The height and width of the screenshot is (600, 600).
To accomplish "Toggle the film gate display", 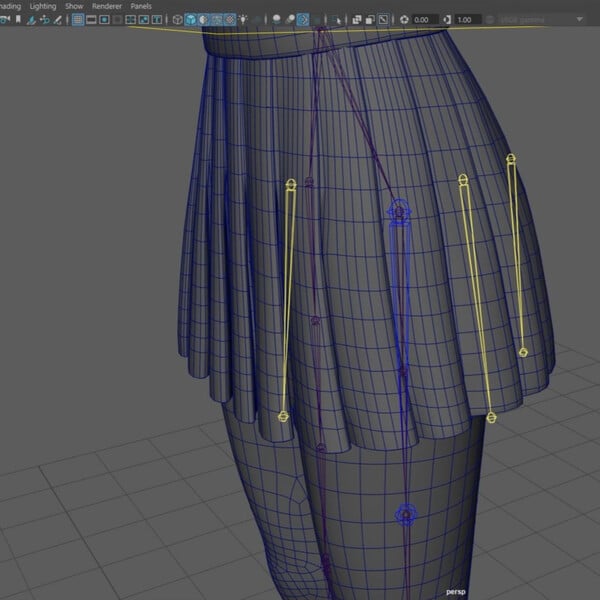I will 91,20.
